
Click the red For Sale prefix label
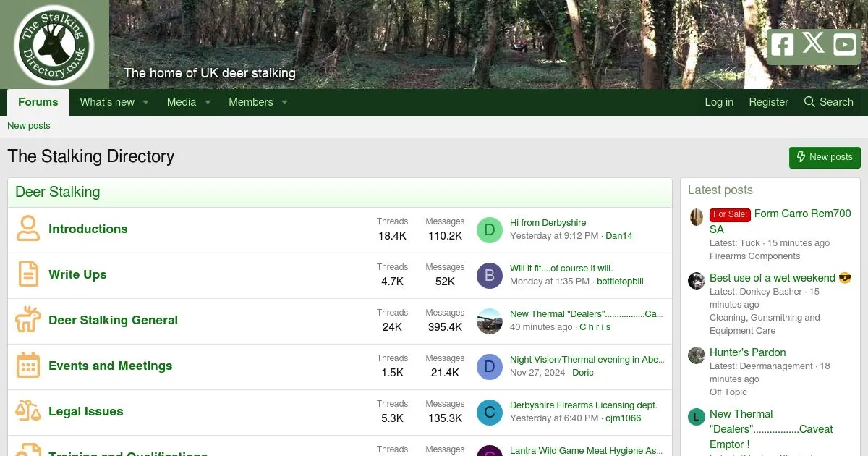[730, 214]
